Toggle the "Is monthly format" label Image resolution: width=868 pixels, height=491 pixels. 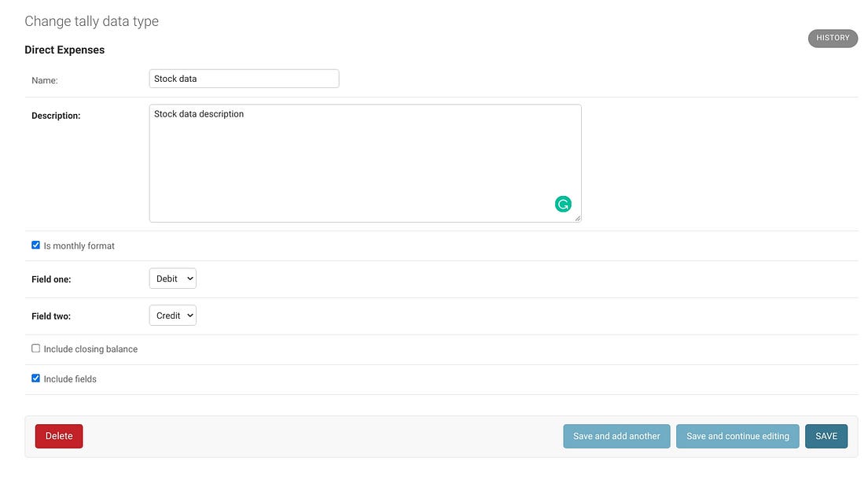click(80, 245)
